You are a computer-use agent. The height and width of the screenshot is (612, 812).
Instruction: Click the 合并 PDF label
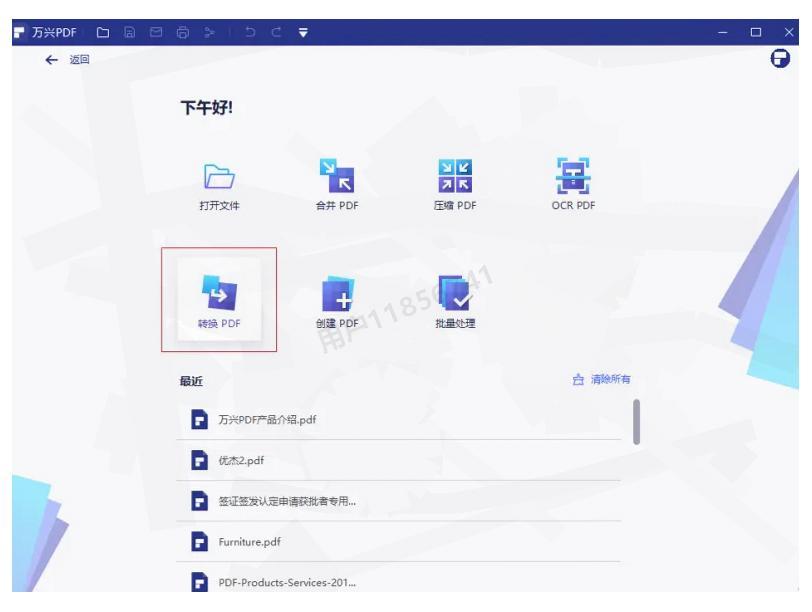[x=337, y=206]
